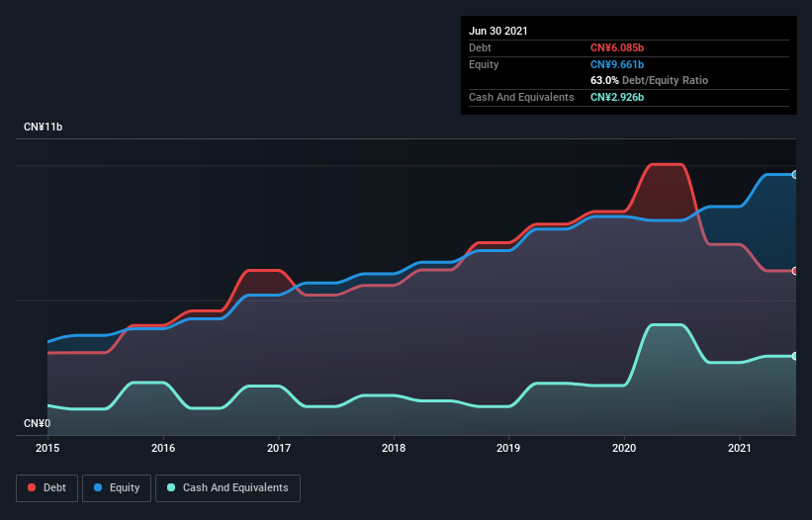Select the 2016 x-axis label

pos(163,448)
